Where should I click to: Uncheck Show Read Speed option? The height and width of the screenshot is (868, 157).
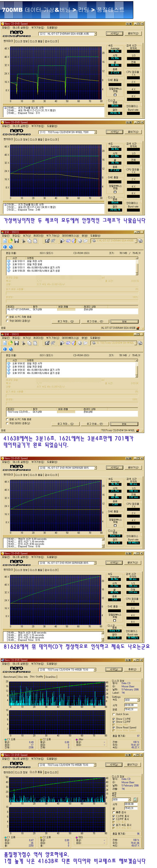(114, 728)
